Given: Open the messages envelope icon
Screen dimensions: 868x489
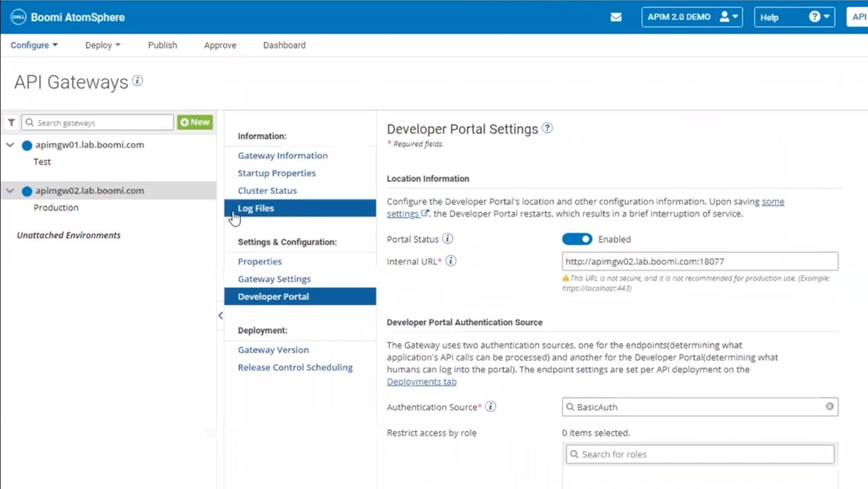Looking at the screenshot, I should coord(616,17).
